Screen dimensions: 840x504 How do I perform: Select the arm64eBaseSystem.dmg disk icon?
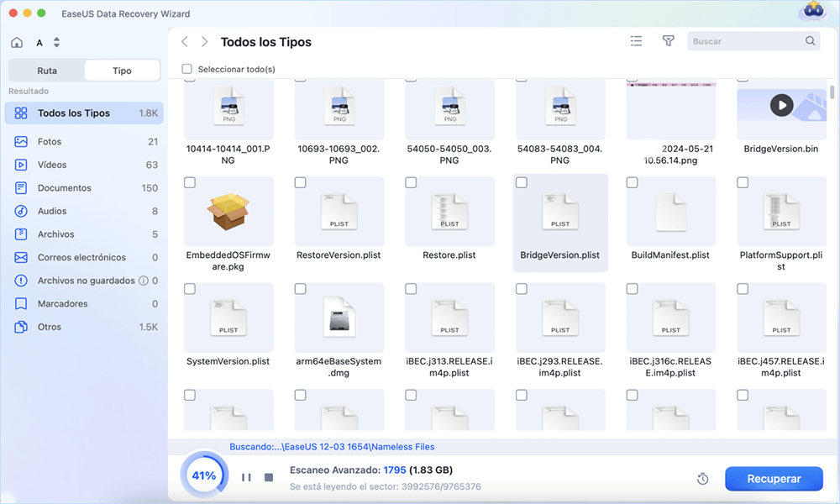click(339, 318)
